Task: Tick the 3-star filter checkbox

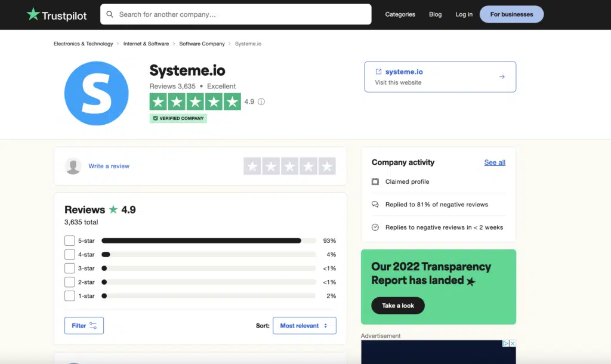Action: (70, 269)
